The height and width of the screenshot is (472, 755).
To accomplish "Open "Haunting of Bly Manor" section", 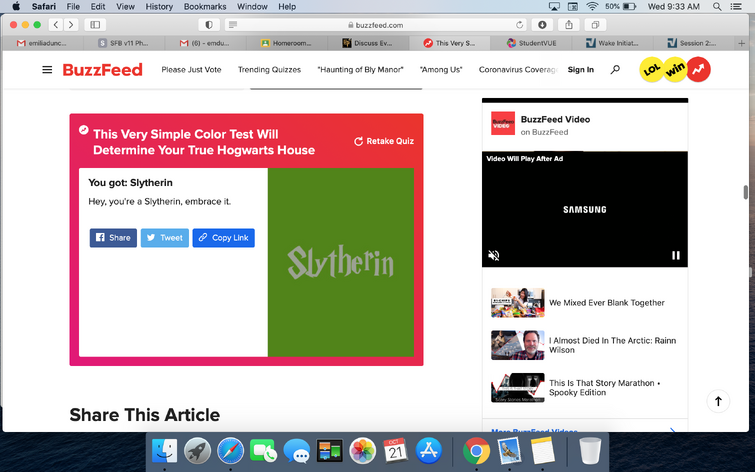I will click(360, 70).
